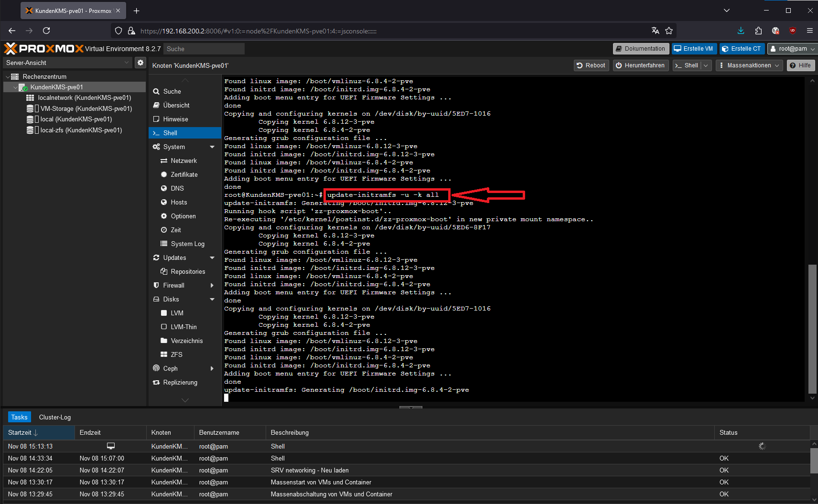
Task: Switch to the Cluster-Log tab
Action: tap(54, 417)
